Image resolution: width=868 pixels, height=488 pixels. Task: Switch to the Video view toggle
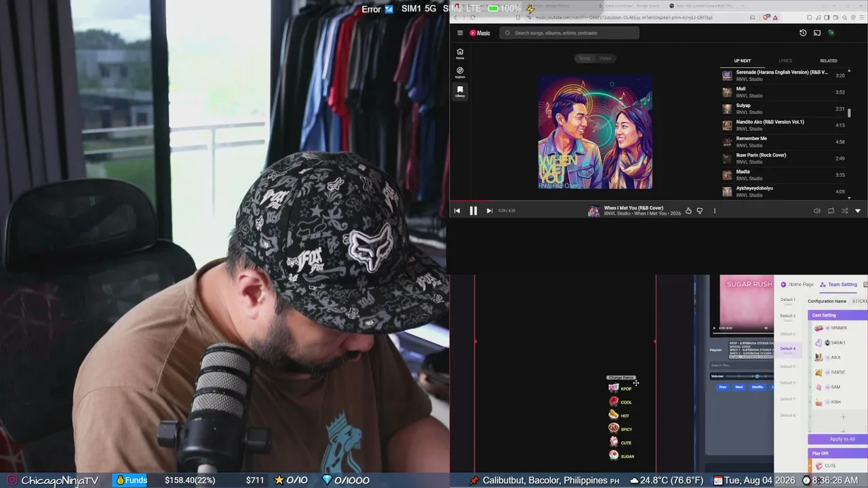click(x=605, y=58)
